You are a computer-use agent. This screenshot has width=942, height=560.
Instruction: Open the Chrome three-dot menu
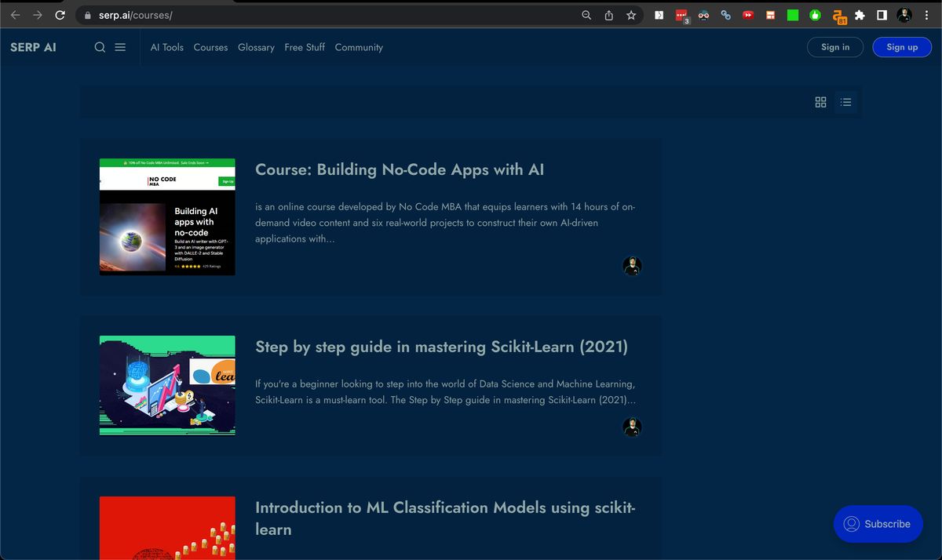coord(926,14)
